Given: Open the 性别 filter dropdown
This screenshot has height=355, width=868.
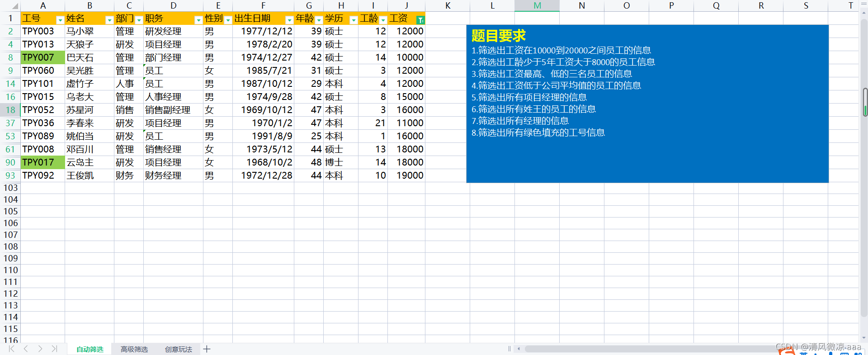Looking at the screenshot, I should tap(228, 20).
